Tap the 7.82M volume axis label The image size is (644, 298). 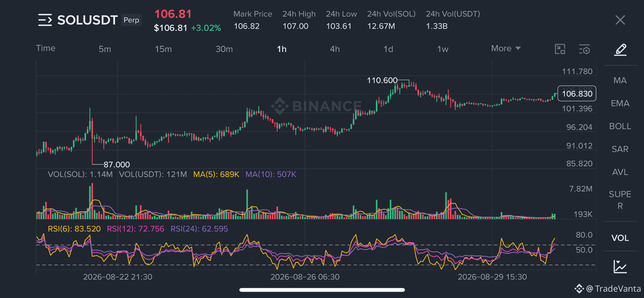point(581,189)
